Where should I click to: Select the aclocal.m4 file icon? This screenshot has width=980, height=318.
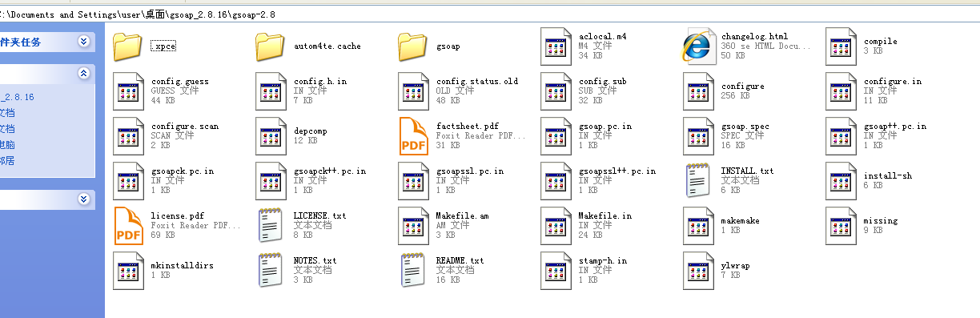556,46
